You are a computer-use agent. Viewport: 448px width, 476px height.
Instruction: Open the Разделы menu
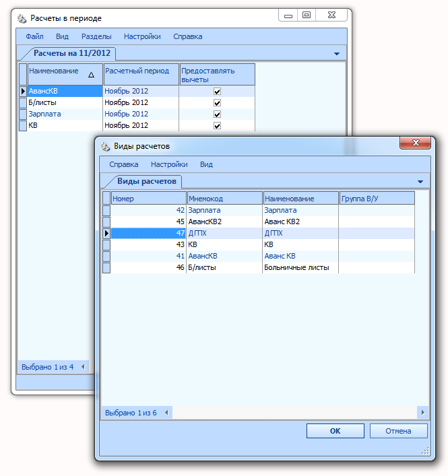point(96,36)
